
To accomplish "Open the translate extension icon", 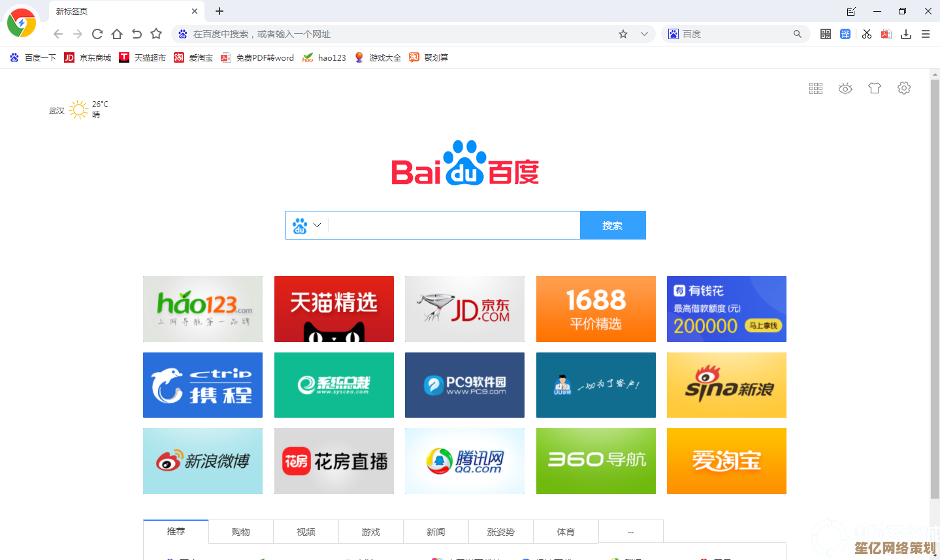I will 845,34.
